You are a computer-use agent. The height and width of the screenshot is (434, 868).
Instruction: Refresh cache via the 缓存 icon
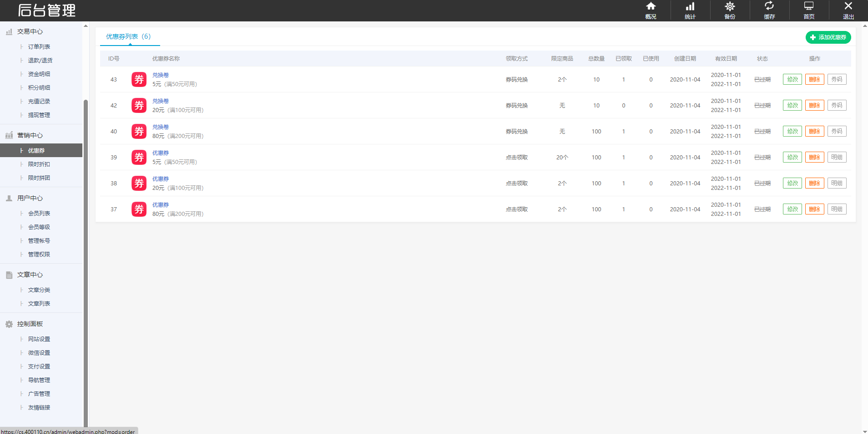[769, 10]
